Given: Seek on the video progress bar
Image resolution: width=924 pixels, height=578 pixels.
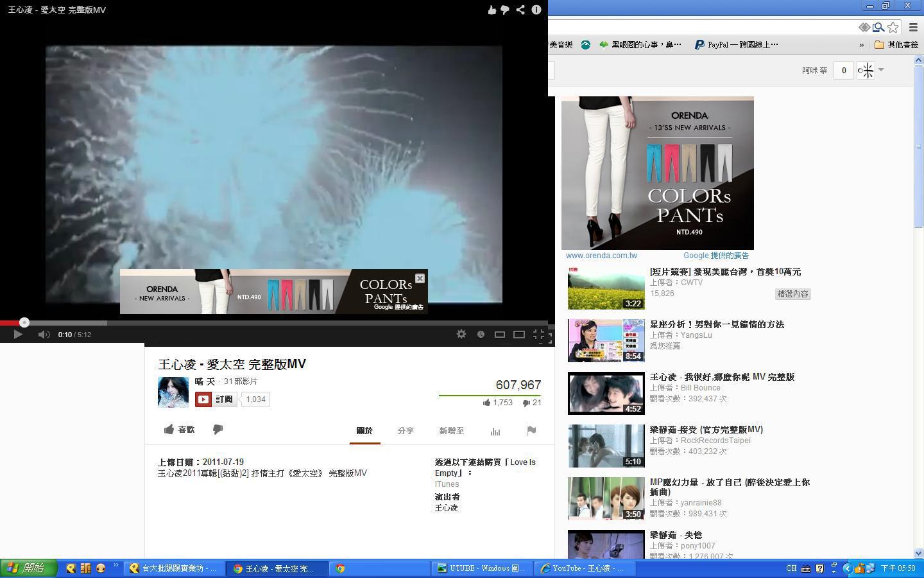Looking at the screenshot, I should pos(274,322).
